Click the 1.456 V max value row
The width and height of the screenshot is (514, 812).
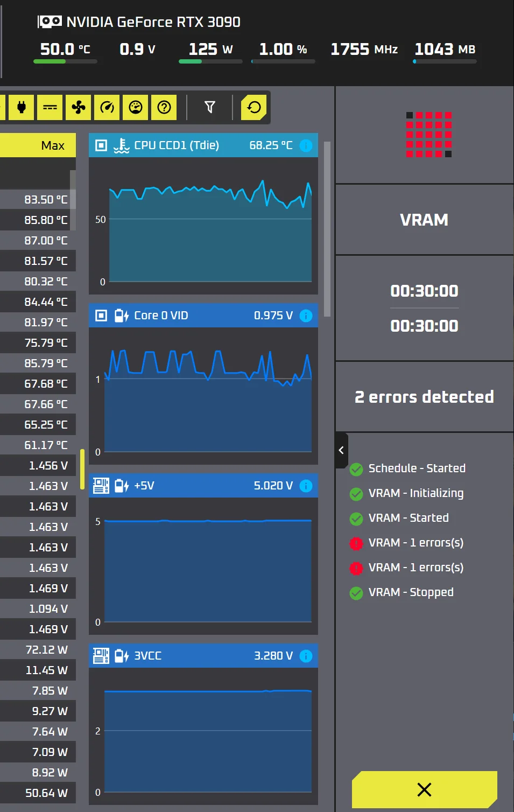point(38,465)
